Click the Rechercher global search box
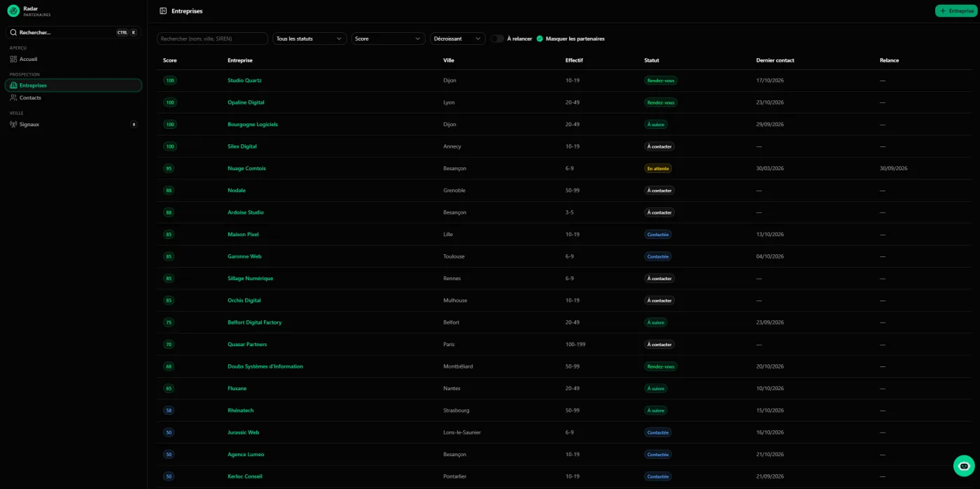Image resolution: width=980 pixels, height=489 pixels. click(x=73, y=32)
